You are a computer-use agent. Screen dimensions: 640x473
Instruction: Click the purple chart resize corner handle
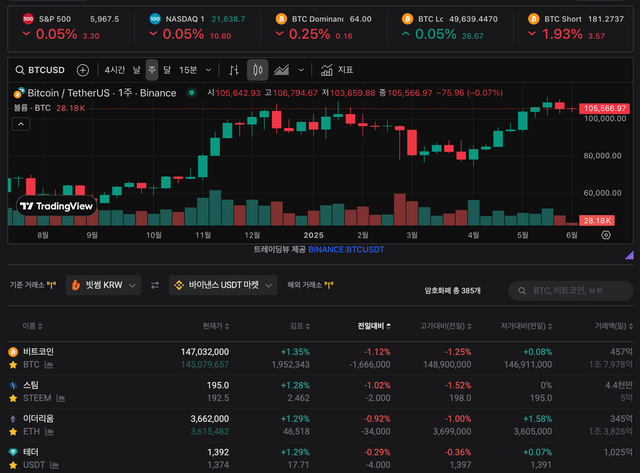[629, 255]
